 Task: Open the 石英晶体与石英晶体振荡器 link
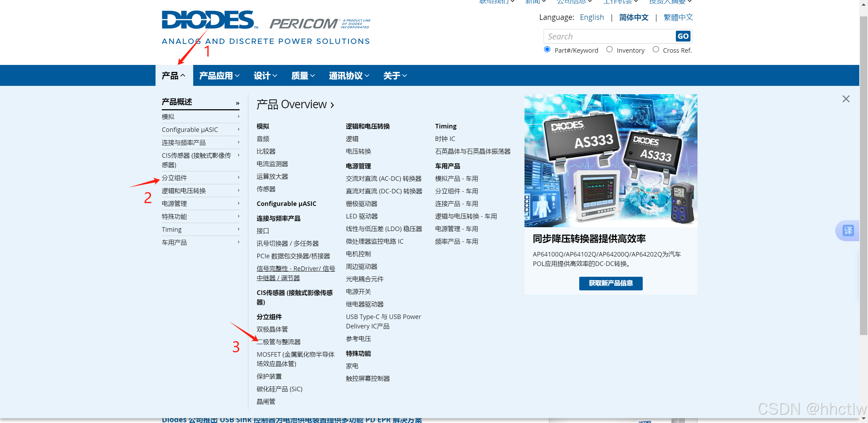point(473,151)
